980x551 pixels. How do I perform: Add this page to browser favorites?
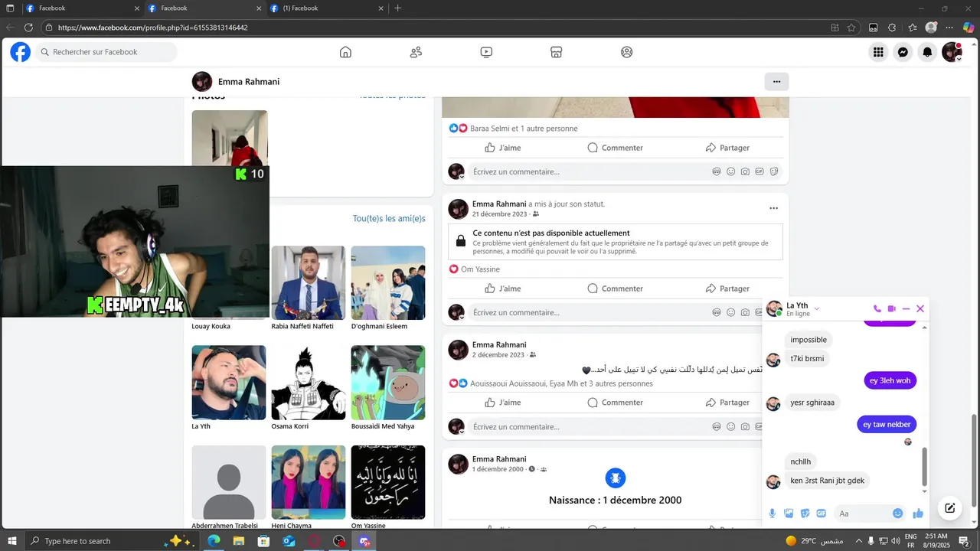851,28
